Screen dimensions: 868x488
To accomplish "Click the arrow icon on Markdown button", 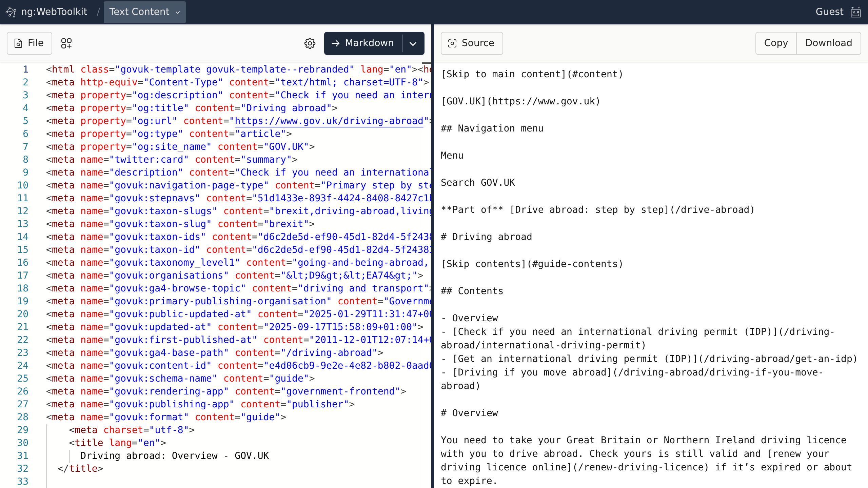I will pyautogui.click(x=336, y=43).
